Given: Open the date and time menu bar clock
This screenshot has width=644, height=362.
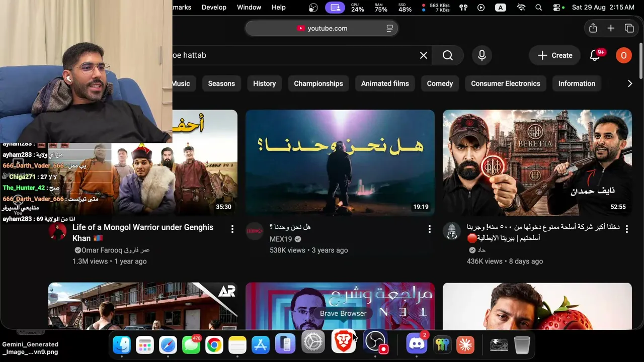Looking at the screenshot, I should (x=603, y=8).
